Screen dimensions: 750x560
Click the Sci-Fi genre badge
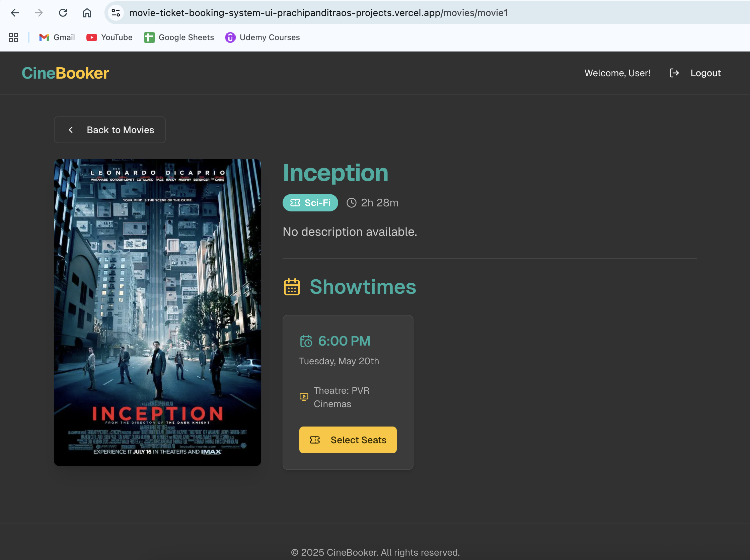click(x=311, y=203)
